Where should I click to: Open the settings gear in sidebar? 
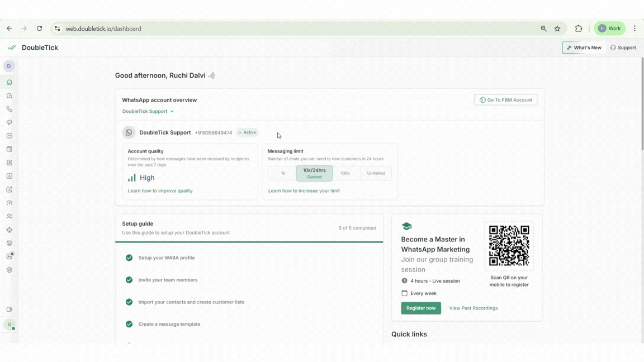coord(10,270)
